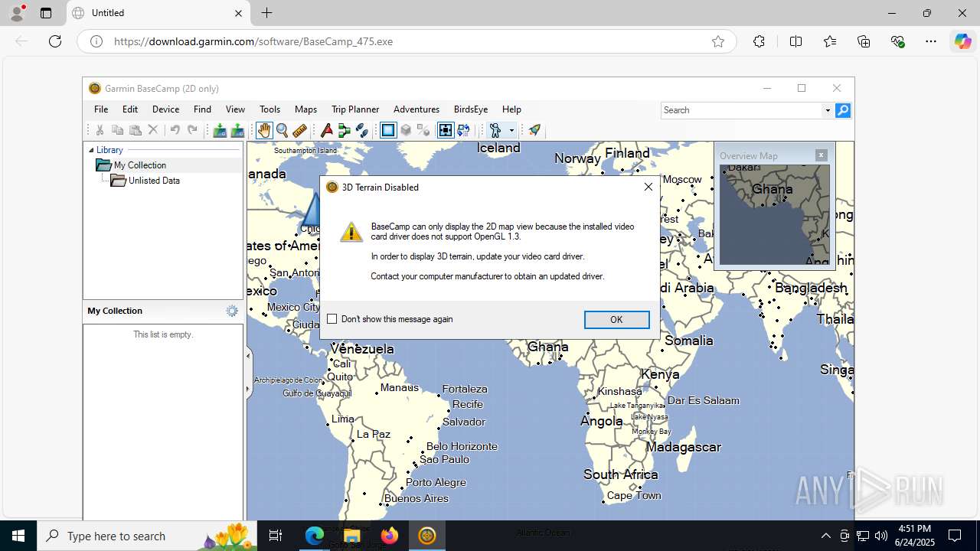This screenshot has height=551, width=980.
Task: Click the Send to Device icon
Action: pyautogui.click(x=220, y=130)
